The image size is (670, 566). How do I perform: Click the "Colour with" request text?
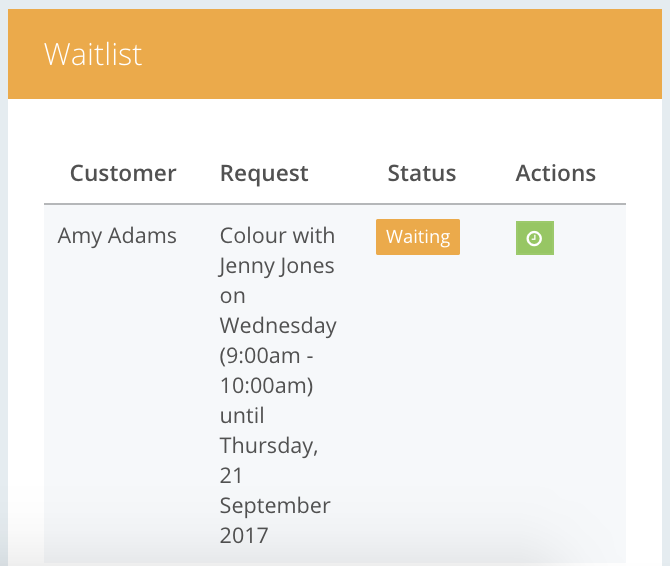(x=277, y=236)
